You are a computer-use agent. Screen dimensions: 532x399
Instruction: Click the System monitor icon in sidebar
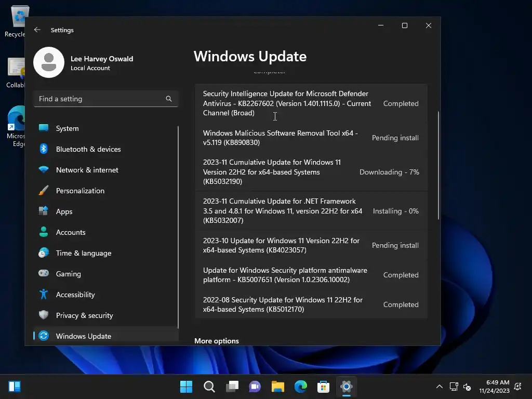[x=44, y=128]
